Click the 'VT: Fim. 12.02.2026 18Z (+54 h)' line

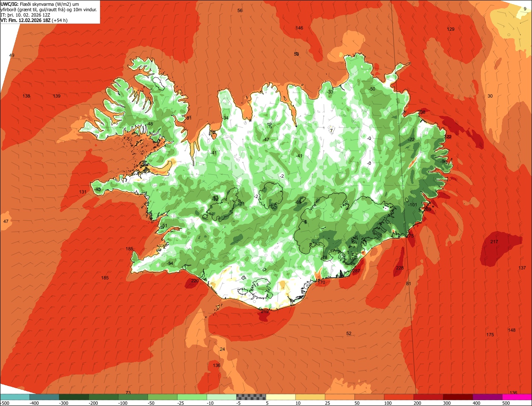tap(34, 20)
